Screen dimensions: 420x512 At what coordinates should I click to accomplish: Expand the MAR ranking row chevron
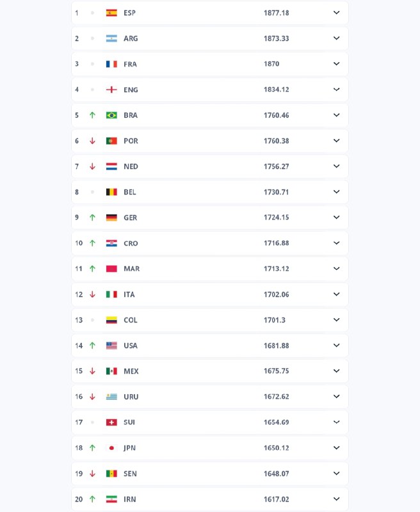click(336, 269)
